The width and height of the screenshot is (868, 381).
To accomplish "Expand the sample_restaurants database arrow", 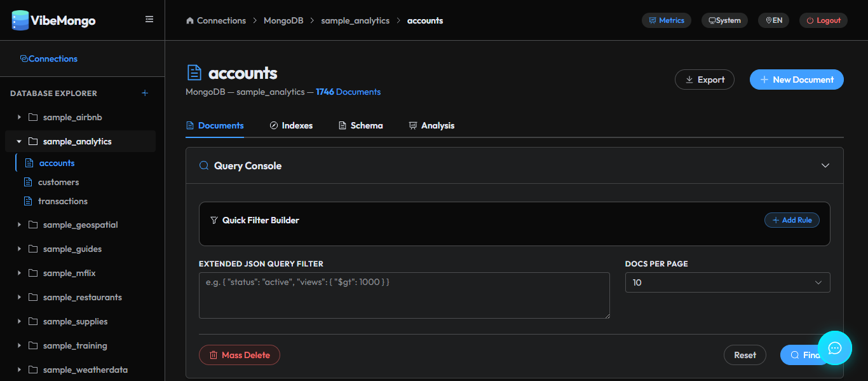I will (x=19, y=297).
